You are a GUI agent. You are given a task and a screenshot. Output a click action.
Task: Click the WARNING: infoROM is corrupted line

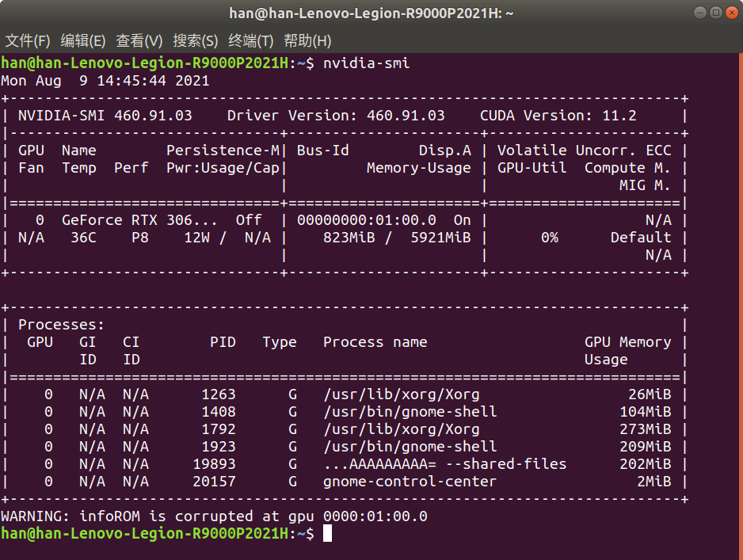pos(214,516)
